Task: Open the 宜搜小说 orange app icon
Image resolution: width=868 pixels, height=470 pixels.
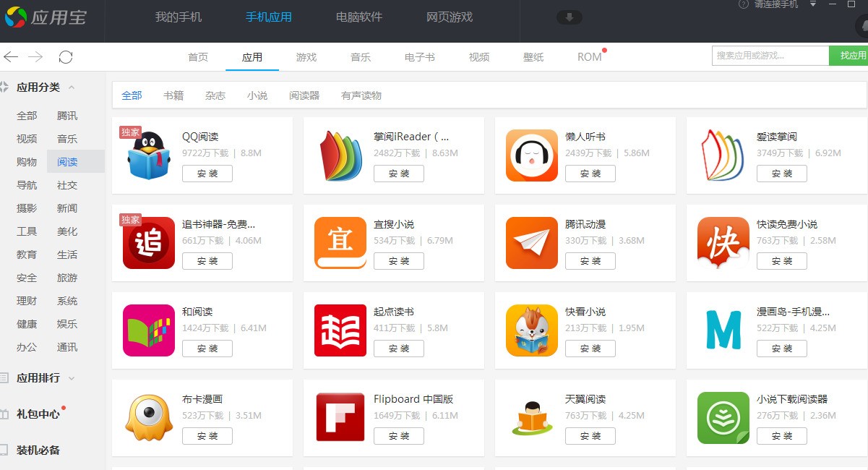Action: click(340, 243)
